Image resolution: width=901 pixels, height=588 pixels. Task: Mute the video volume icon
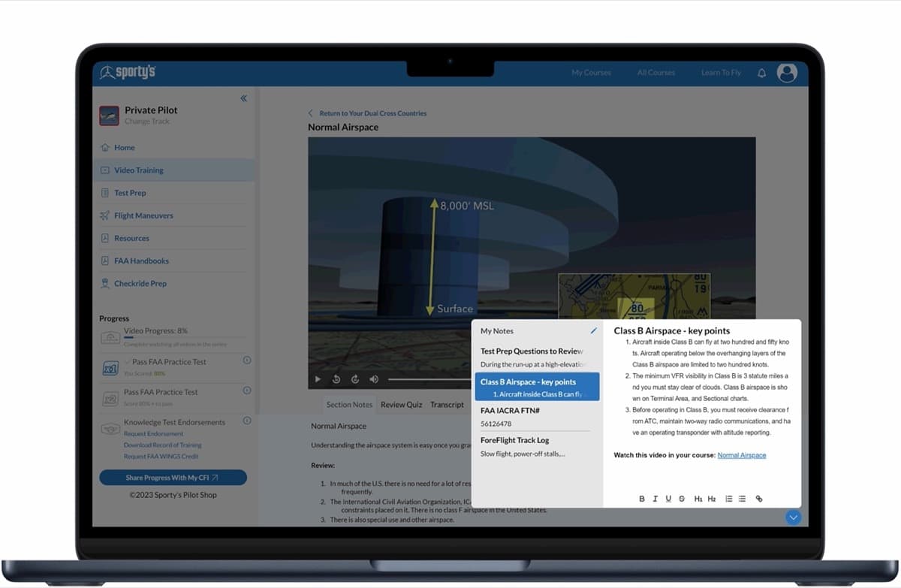(x=374, y=379)
